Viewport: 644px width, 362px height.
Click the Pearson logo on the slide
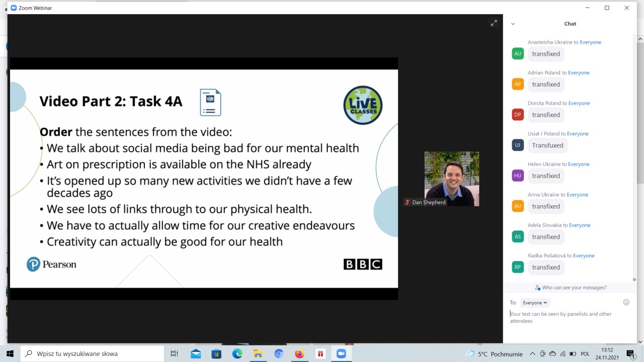click(x=51, y=264)
